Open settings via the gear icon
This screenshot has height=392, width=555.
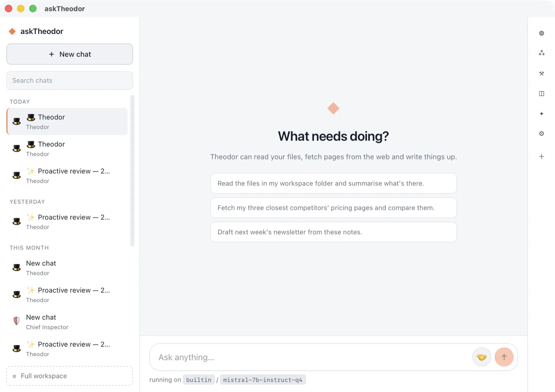point(541,134)
